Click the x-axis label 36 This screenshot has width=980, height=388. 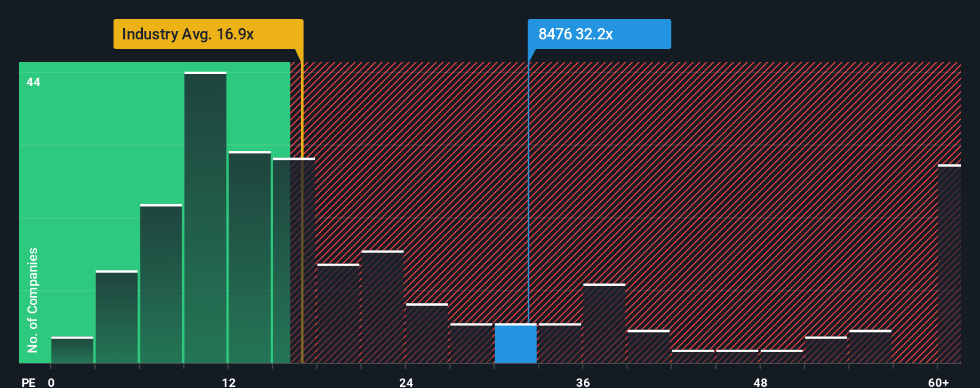[583, 382]
